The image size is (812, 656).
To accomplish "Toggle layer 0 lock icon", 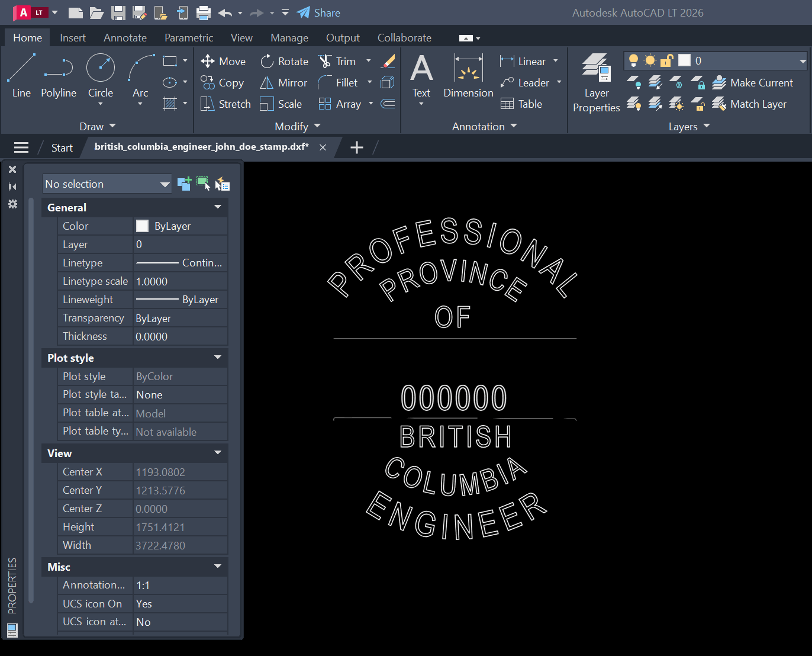I will (x=667, y=60).
